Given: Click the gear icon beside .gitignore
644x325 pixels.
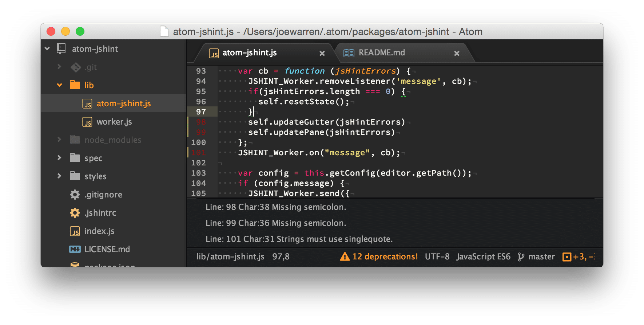Looking at the screenshot, I should [x=75, y=195].
